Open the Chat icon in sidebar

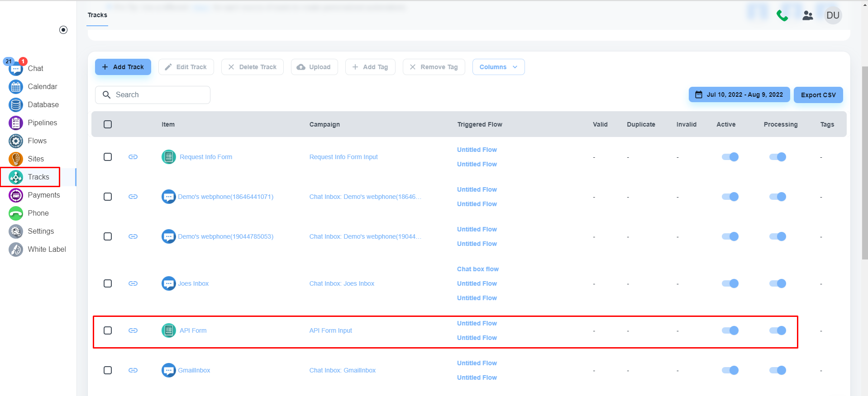pyautogui.click(x=16, y=69)
